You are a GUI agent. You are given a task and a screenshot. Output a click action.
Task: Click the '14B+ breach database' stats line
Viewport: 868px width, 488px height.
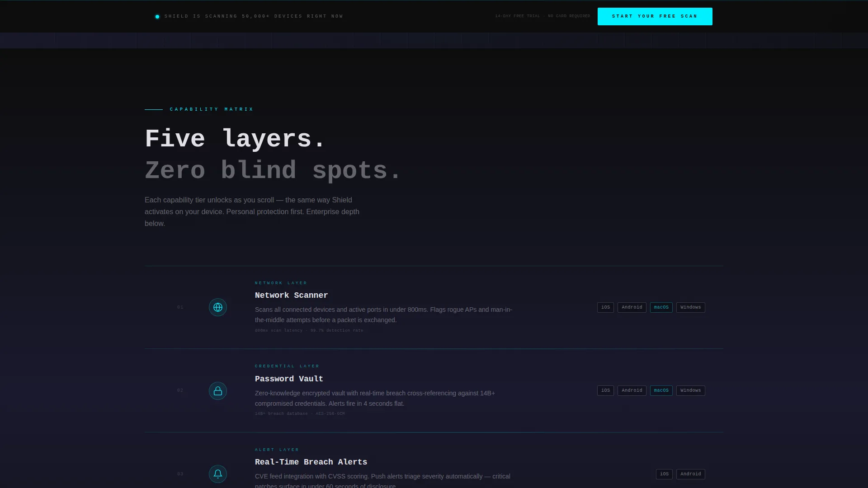[300, 413]
